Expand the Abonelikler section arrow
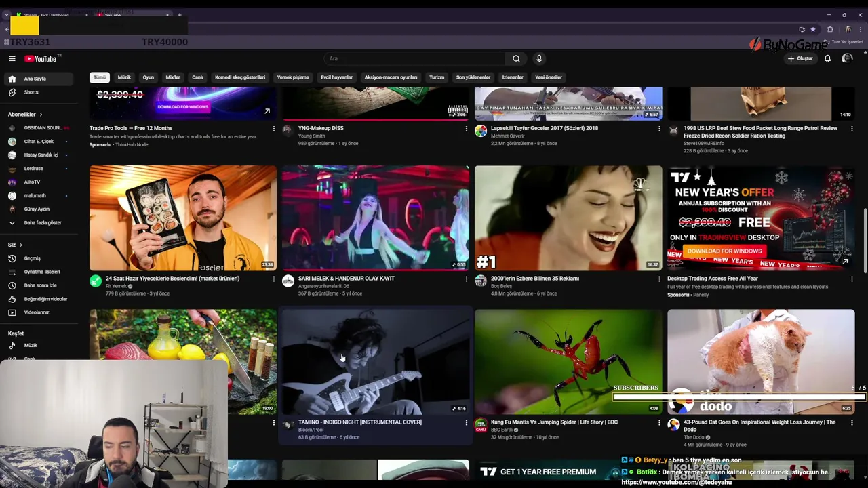The width and height of the screenshot is (868, 488). coord(41,115)
